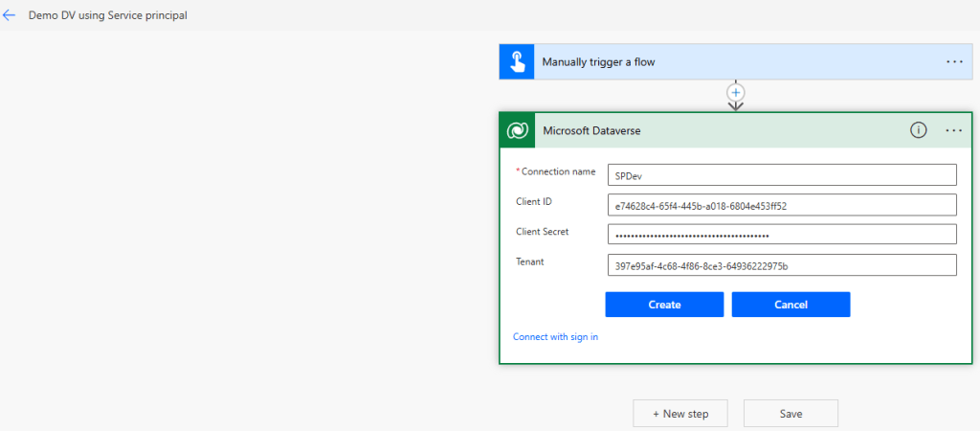The image size is (980, 431).
Task: Click the manual trigger hand icon
Action: pyautogui.click(x=516, y=61)
